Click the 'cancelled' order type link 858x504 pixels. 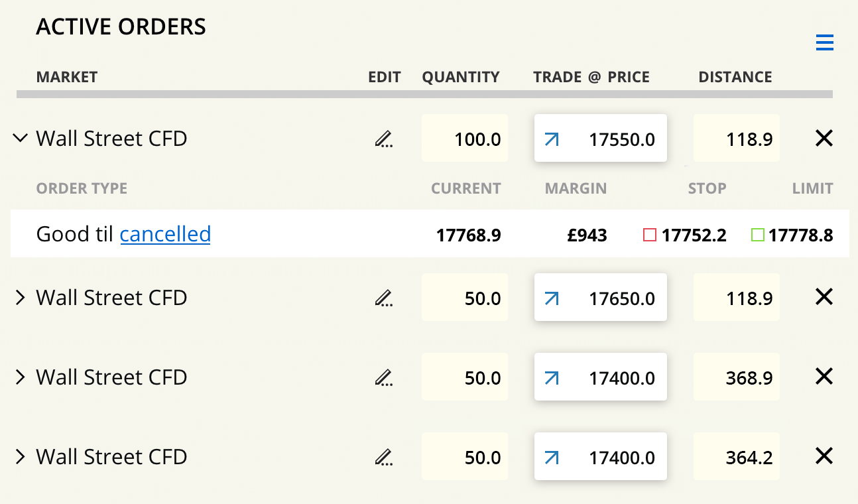click(x=165, y=234)
